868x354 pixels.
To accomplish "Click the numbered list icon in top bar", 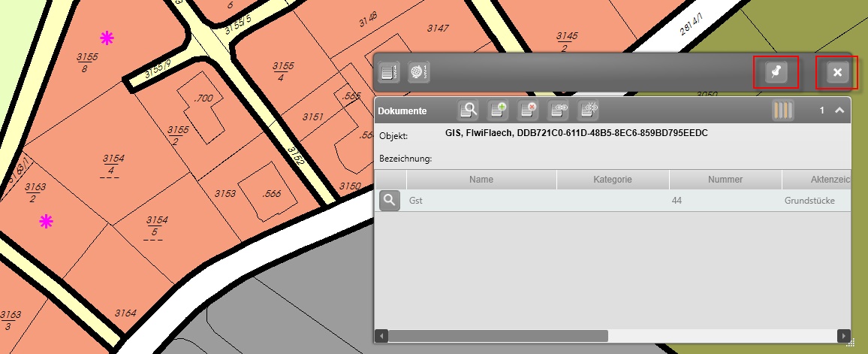I will tap(388, 72).
